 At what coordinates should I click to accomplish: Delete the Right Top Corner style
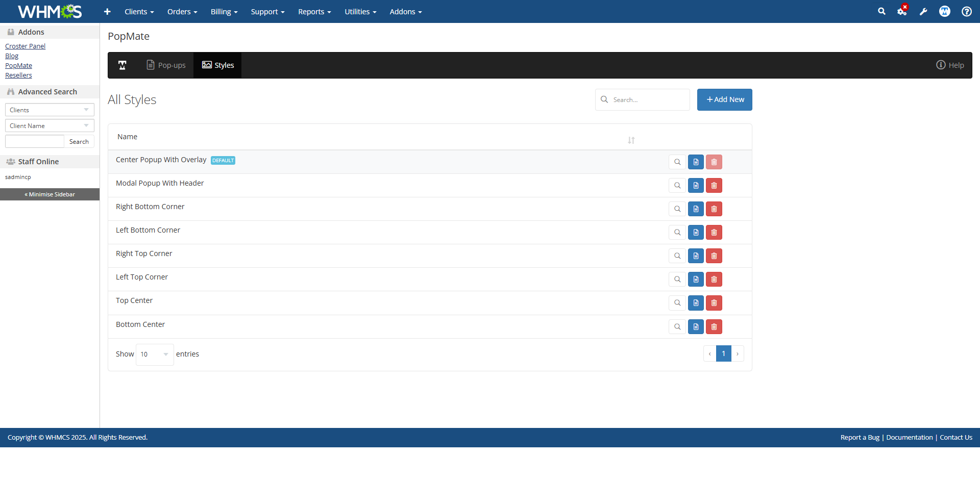point(714,256)
